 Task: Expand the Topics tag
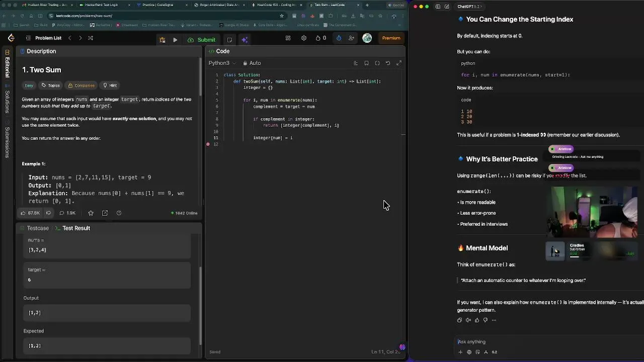50,85
